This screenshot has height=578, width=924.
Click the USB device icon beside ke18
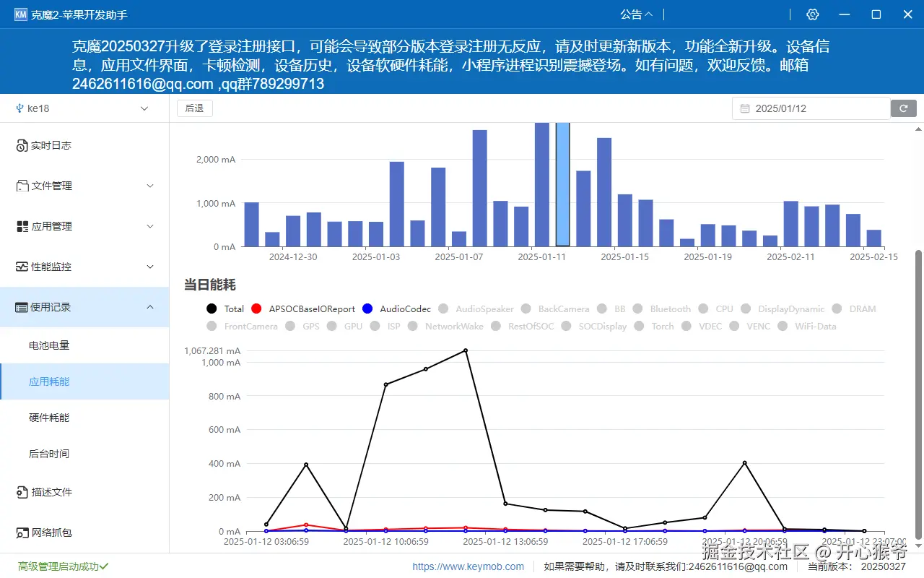pos(19,108)
